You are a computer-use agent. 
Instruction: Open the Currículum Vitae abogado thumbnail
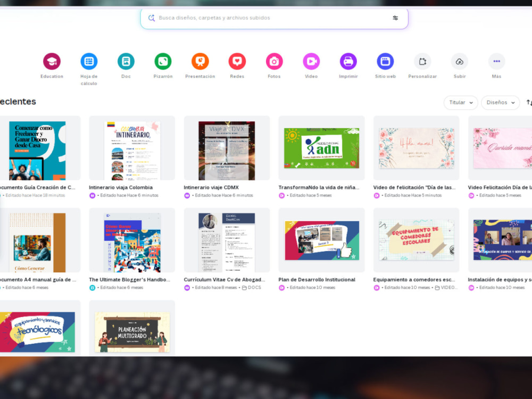point(227,240)
